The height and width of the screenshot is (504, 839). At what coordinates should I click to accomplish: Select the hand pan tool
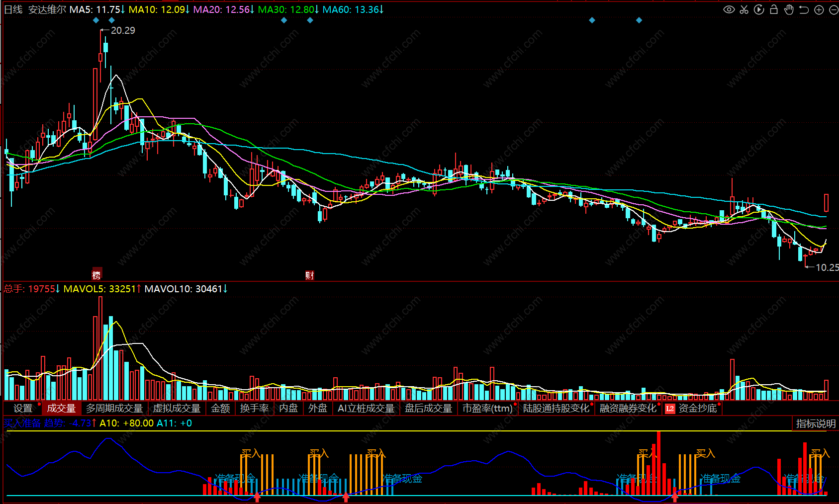(x=789, y=9)
